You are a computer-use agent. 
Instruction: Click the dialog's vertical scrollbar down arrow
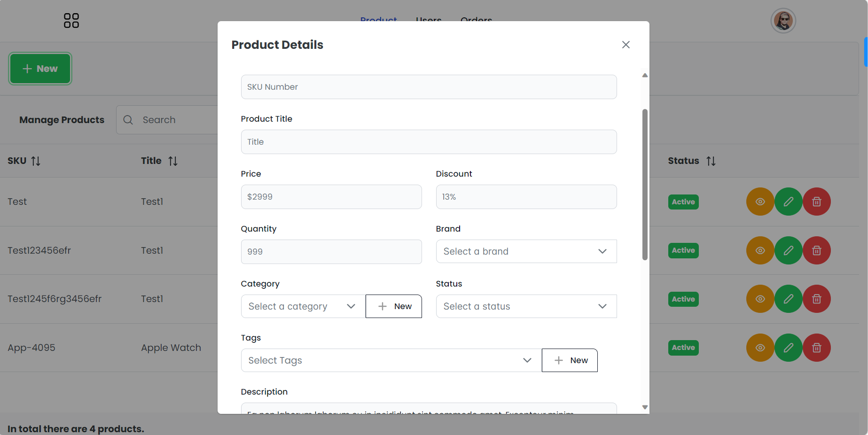pyautogui.click(x=645, y=407)
